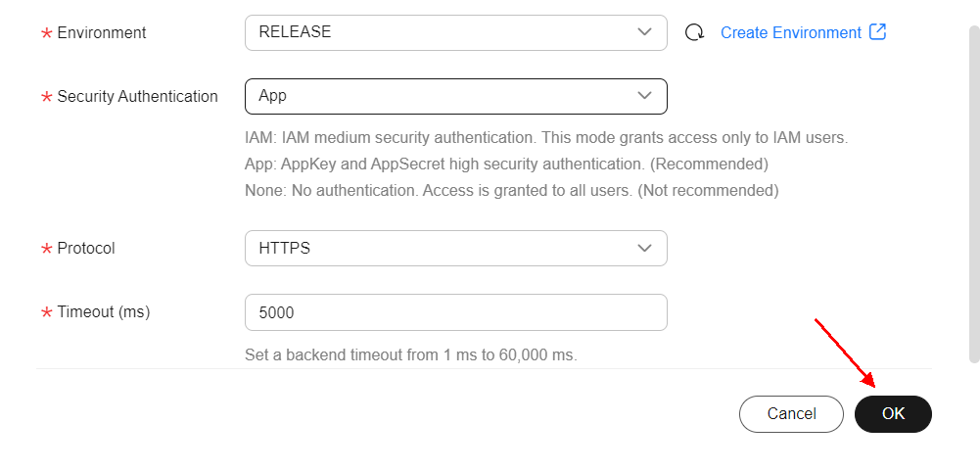Click the Timeout (ms) field label
This screenshot has height=471, width=980.
[103, 312]
